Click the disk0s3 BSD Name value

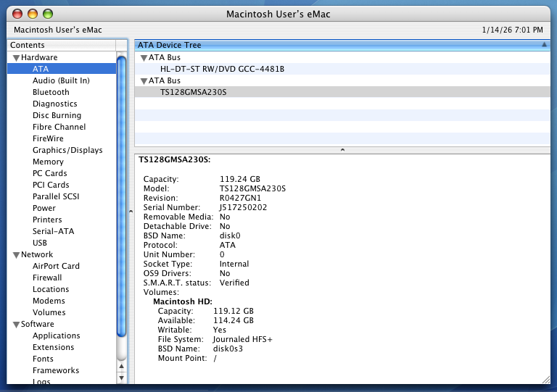tap(228, 349)
